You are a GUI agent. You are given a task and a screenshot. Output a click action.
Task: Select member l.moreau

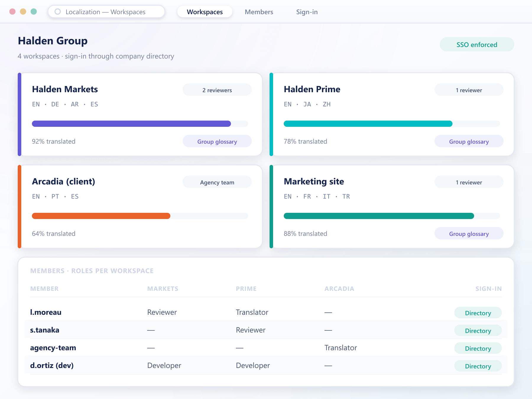46,312
